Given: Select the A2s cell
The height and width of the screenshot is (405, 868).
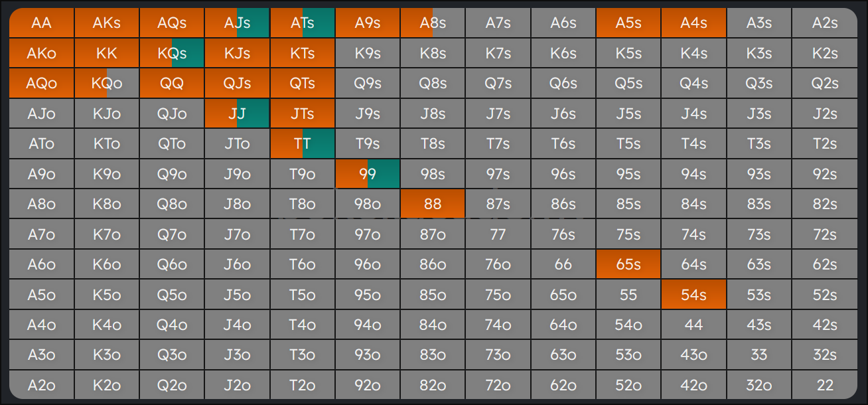Looking at the screenshot, I should coord(824,23).
